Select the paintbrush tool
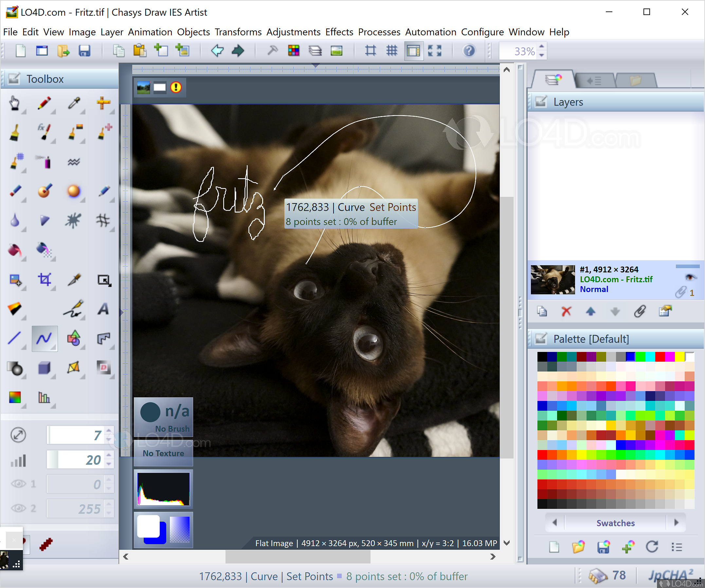 (x=14, y=132)
